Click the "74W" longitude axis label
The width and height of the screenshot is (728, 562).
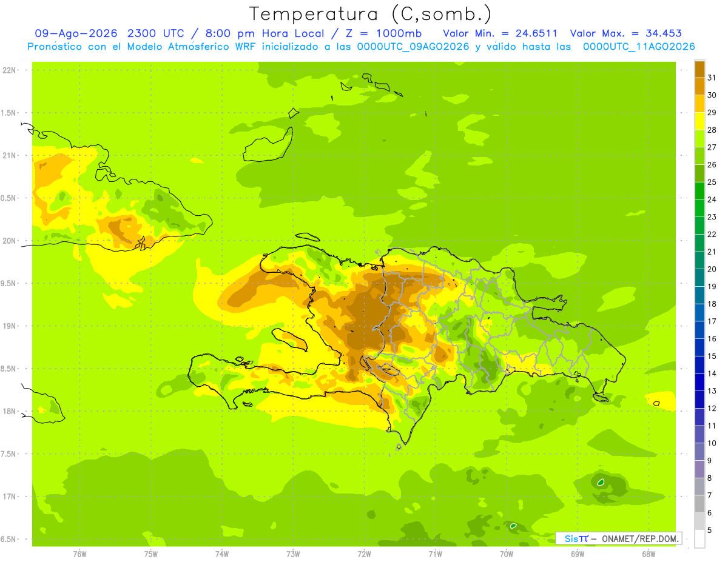pyautogui.click(x=221, y=554)
